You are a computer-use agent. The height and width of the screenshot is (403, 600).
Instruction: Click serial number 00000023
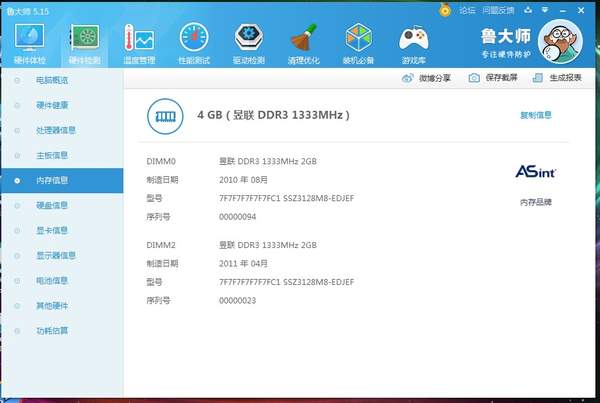[238, 301]
